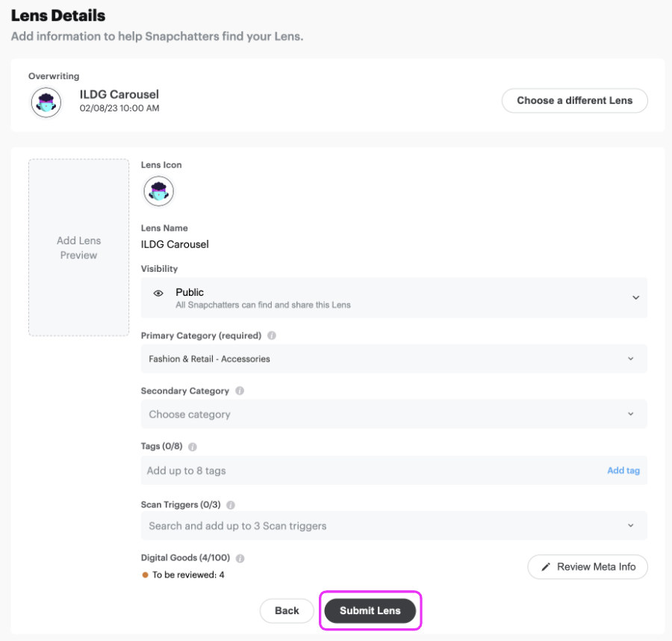Click Choose a different Lens button
The image size is (672, 641).
[574, 100]
